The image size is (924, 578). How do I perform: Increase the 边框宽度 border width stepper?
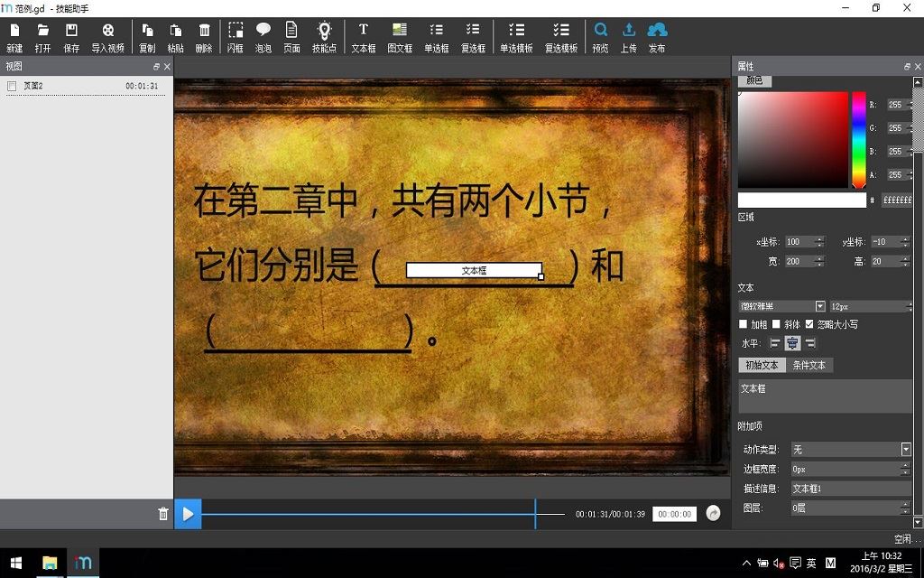click(906, 466)
